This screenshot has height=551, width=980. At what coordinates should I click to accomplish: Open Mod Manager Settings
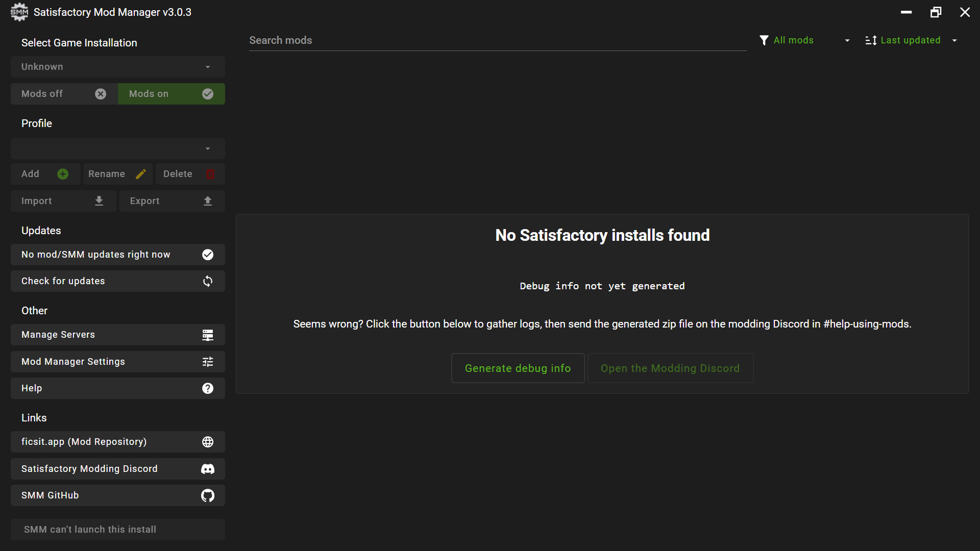coord(118,362)
